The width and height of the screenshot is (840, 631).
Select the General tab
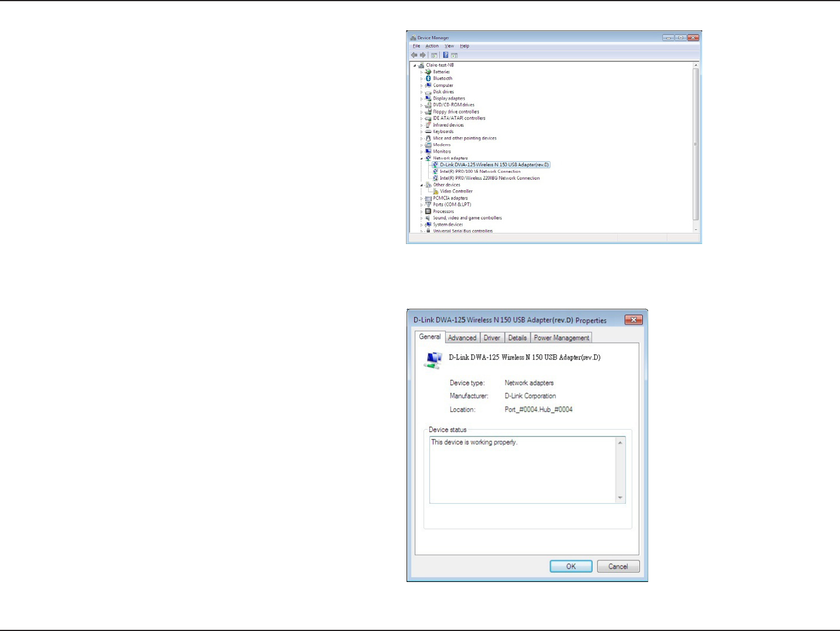point(430,337)
